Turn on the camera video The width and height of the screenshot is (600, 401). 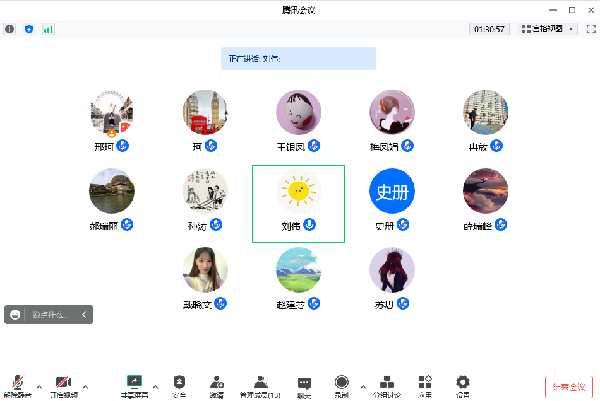point(63,384)
